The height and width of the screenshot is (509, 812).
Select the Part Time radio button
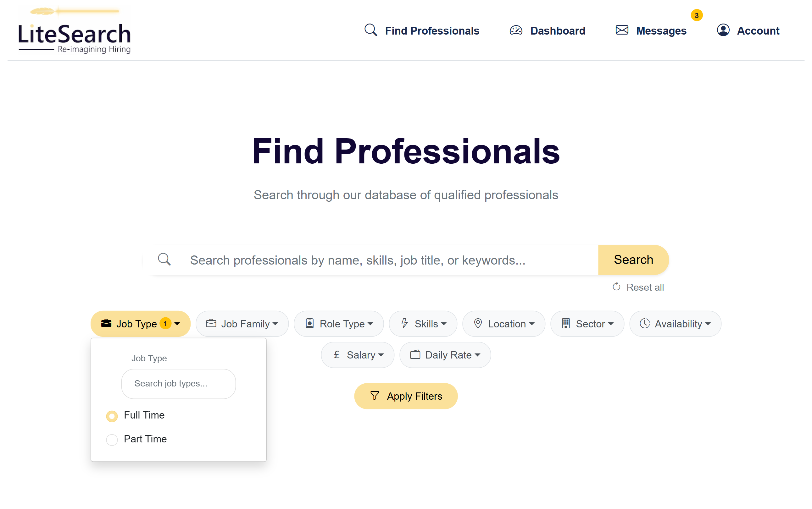[x=112, y=440]
